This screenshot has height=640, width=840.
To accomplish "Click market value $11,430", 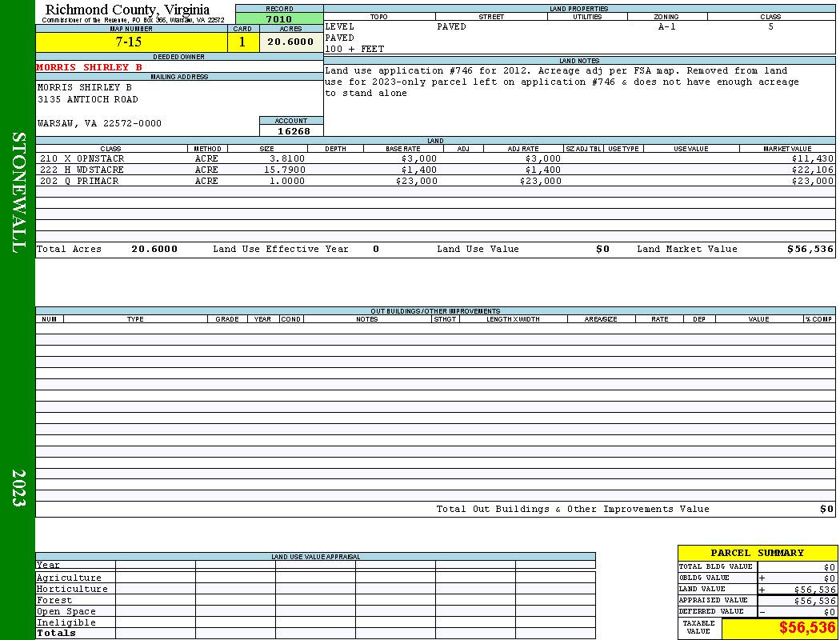I will pyautogui.click(x=813, y=158).
